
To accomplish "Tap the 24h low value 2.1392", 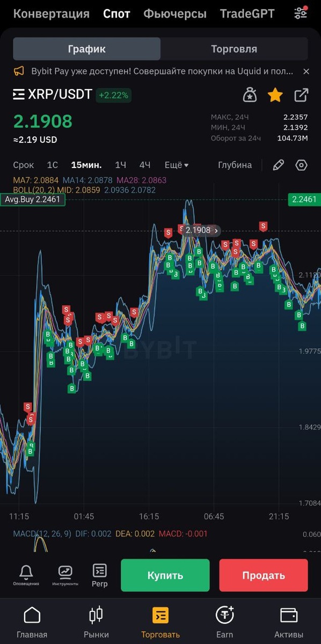I will point(296,128).
